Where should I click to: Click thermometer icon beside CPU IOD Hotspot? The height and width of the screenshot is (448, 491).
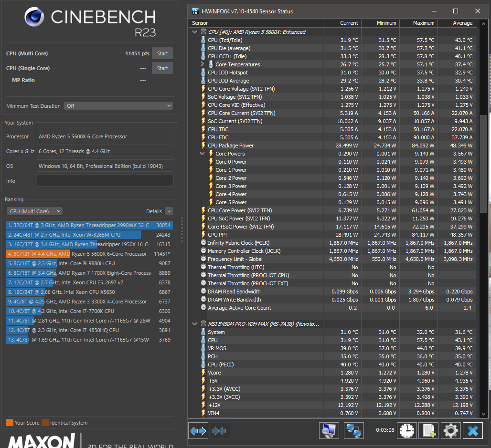coord(203,72)
